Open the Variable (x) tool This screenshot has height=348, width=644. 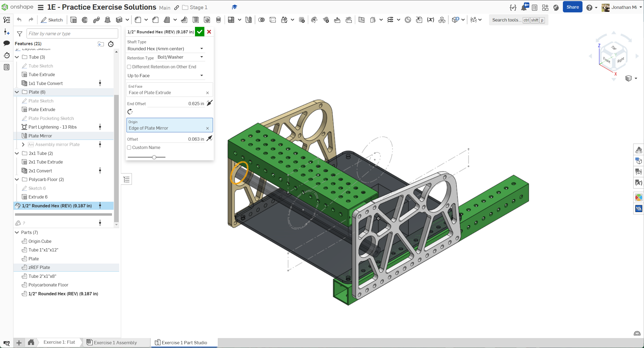[430, 20]
